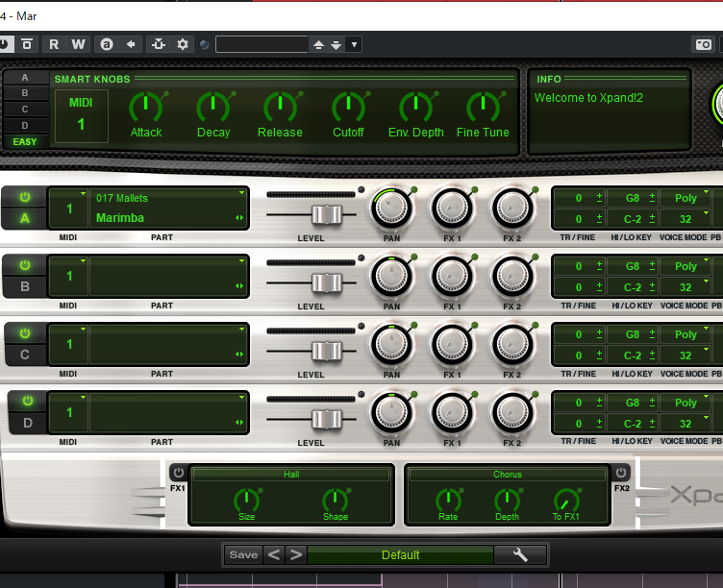Click the Decay smart knob
This screenshot has width=723, height=588.
tap(213, 107)
